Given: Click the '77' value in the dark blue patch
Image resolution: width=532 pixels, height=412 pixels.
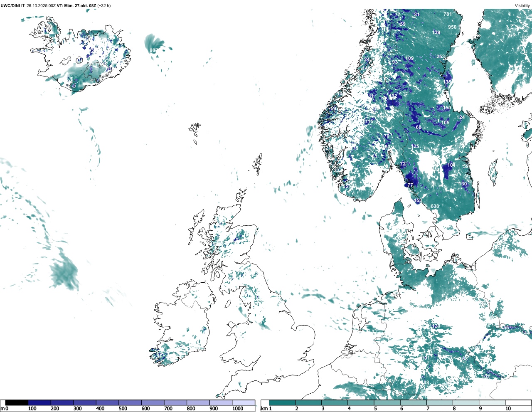Looking at the screenshot, I should (410, 185).
